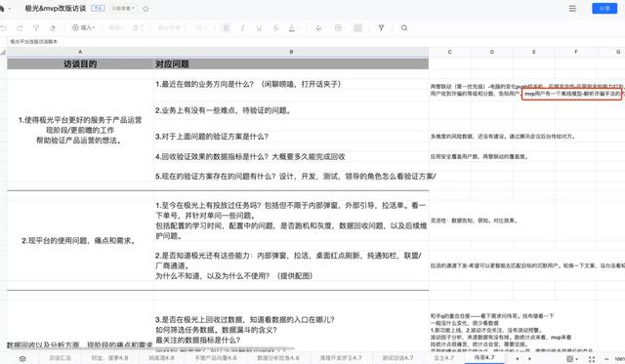Switch to the 访谈汇总 sheet tab
The image size is (625, 364).
pyautogui.click(x=60, y=358)
